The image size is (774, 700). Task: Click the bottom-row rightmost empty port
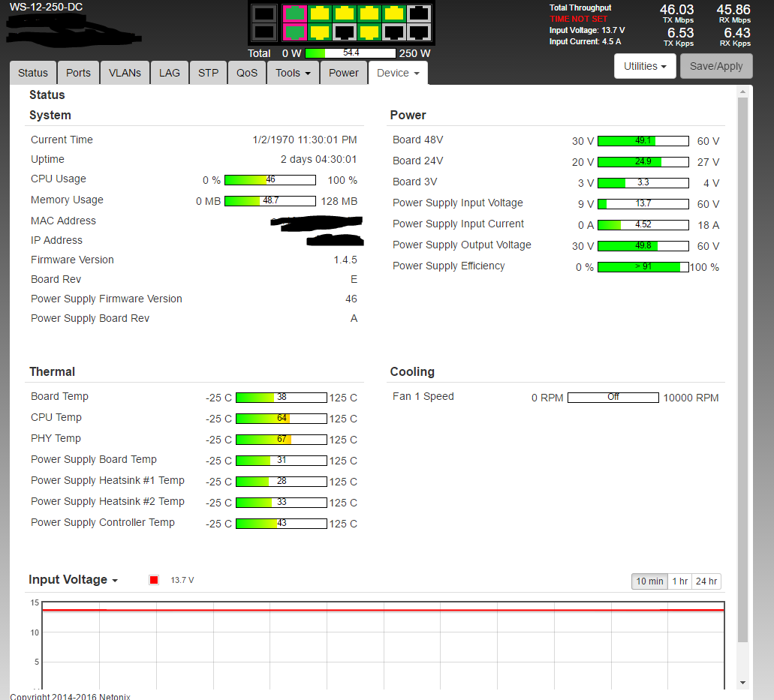(419, 32)
